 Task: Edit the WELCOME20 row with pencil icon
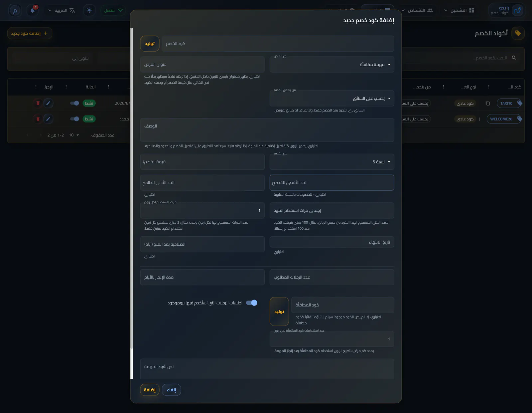[48, 119]
